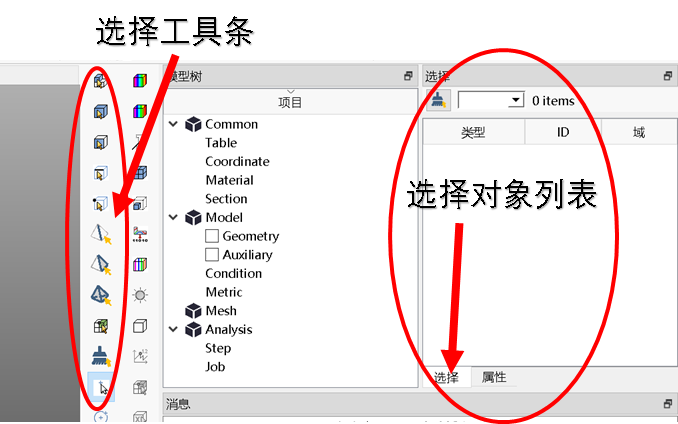This screenshot has width=678, height=424.
Task: Click the broom icon in the left selection toolbar
Action: [x=100, y=356]
